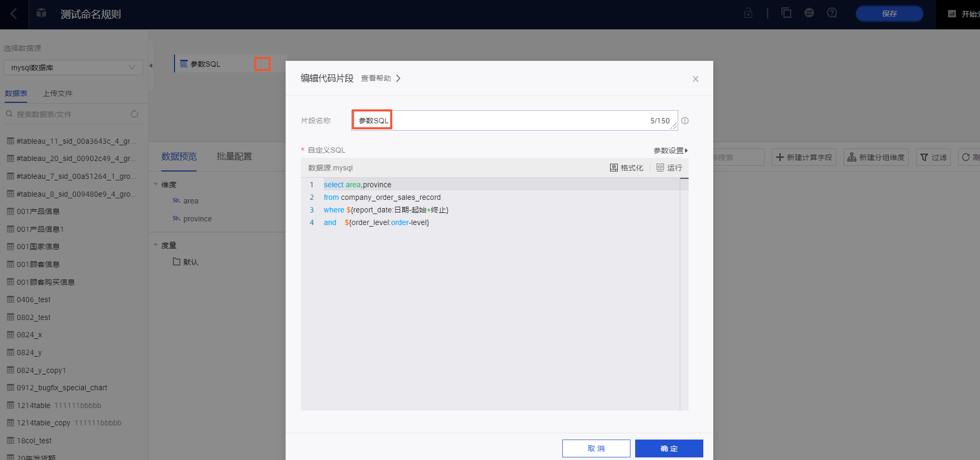
Task: Click the info icon beside 片段名称 field
Action: (x=685, y=121)
